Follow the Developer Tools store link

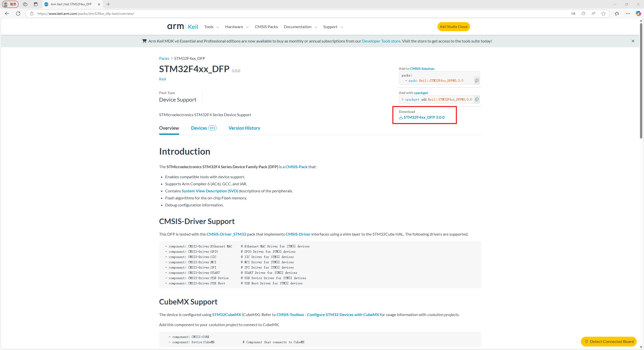click(381, 41)
